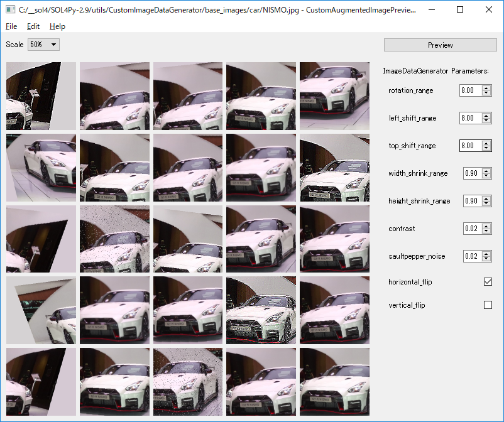
Task: Decrease width_shrink_range with its down arrow
Action: pyautogui.click(x=486, y=176)
